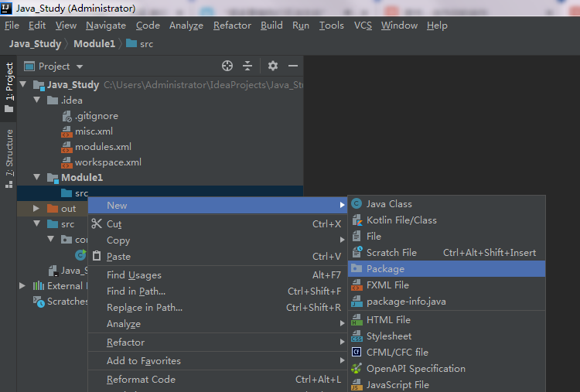Select workspace.xml in project tree
The width and height of the screenshot is (580, 392).
pos(108,162)
